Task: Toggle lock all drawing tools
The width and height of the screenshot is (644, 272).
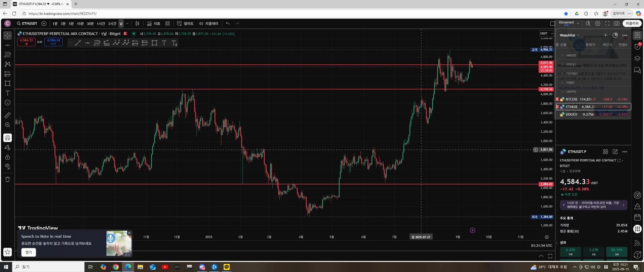Action: pos(7,157)
